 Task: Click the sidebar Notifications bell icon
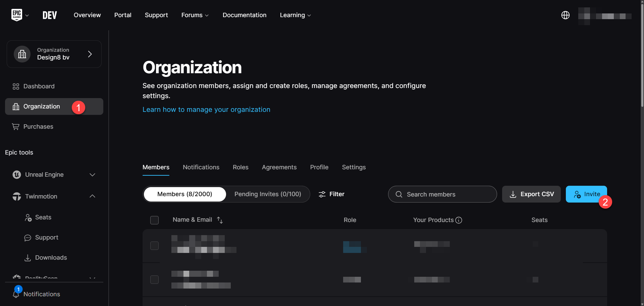tap(16, 294)
